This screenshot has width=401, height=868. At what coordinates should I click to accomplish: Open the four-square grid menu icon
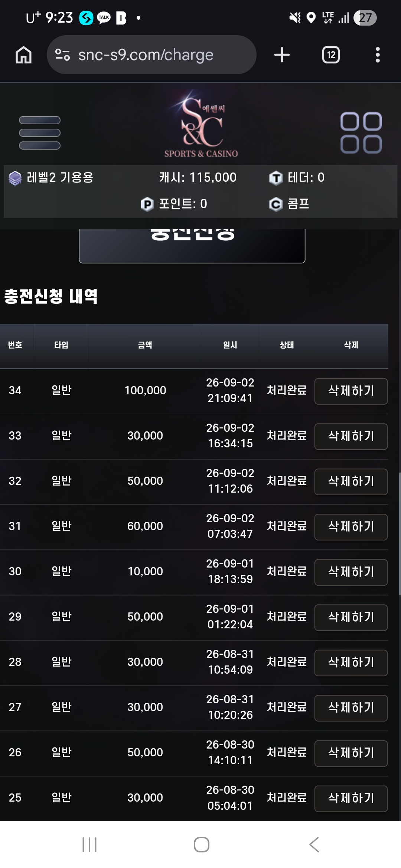[x=361, y=133]
